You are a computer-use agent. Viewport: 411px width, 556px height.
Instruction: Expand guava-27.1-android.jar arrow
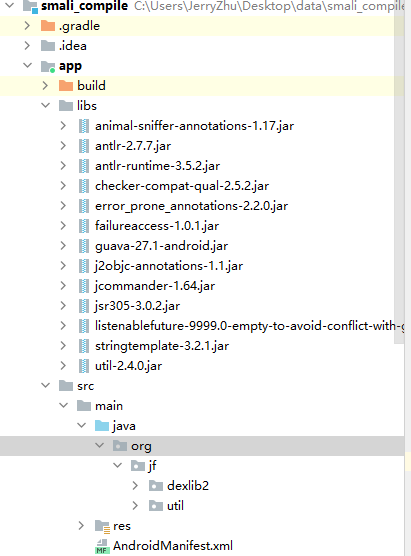63,245
